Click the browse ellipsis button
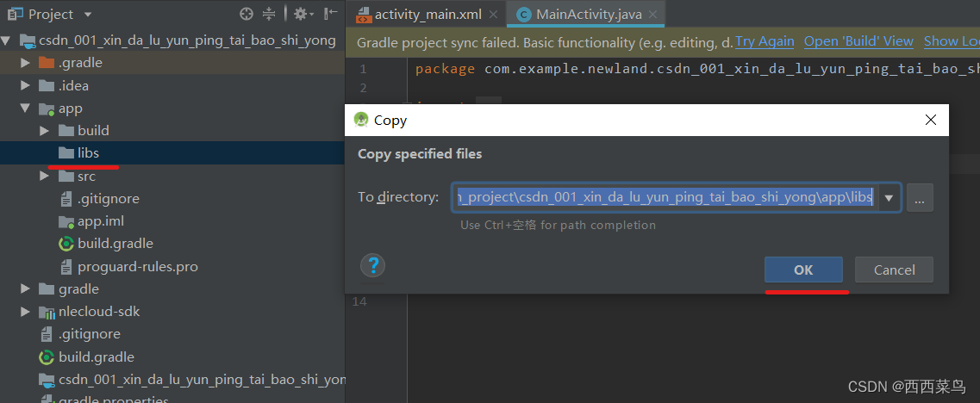Screen dimensions: 980x403 (920, 198)
